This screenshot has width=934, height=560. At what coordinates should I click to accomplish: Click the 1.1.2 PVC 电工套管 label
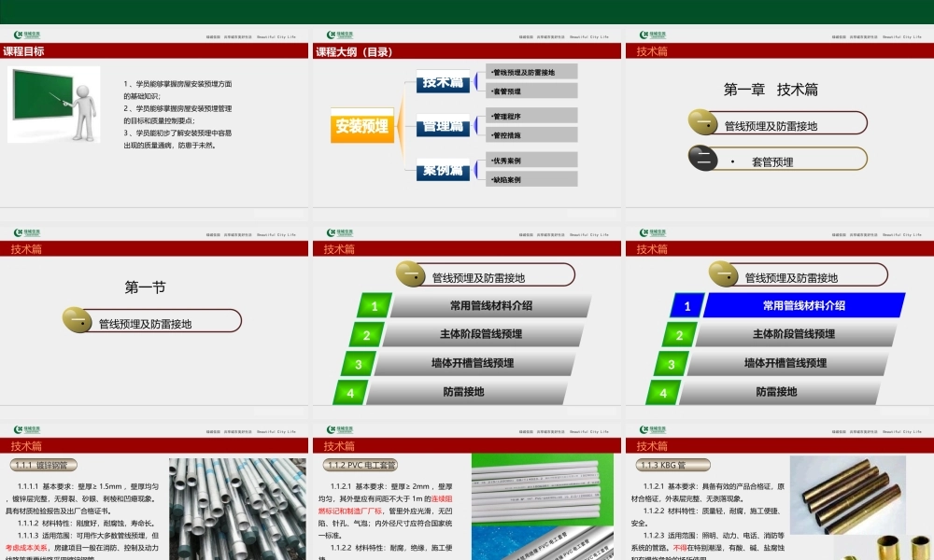coord(360,465)
